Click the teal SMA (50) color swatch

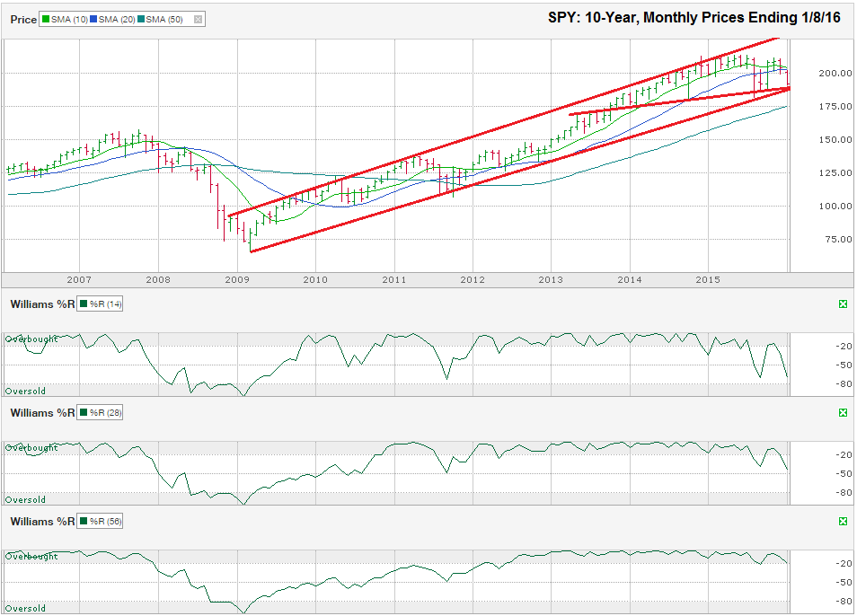coord(141,20)
